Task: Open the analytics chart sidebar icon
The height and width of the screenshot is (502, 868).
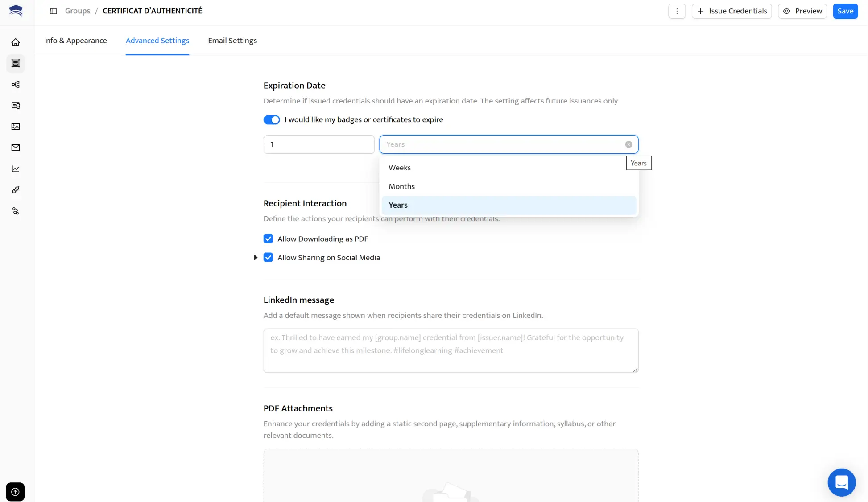Action: pyautogui.click(x=16, y=169)
